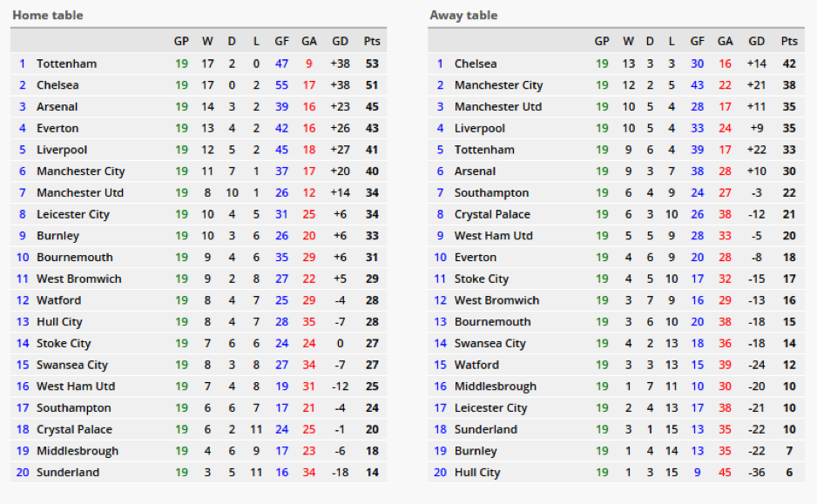817x504 pixels.
Task: Click the GA header in Away table
Action: [725, 41]
